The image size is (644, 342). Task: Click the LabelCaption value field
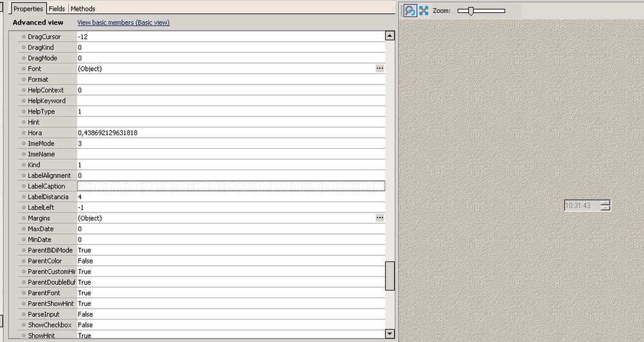[231, 186]
